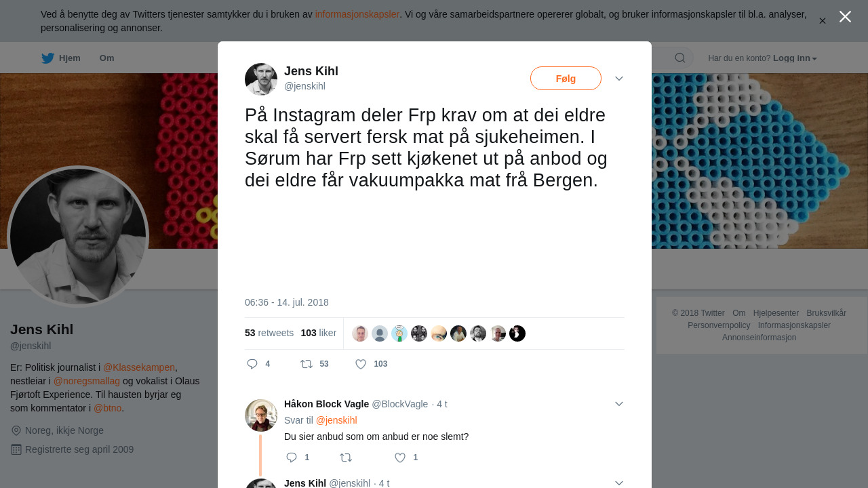Image resolution: width=868 pixels, height=488 pixels.
Task: Open the Logg inn dropdown
Action: click(795, 58)
